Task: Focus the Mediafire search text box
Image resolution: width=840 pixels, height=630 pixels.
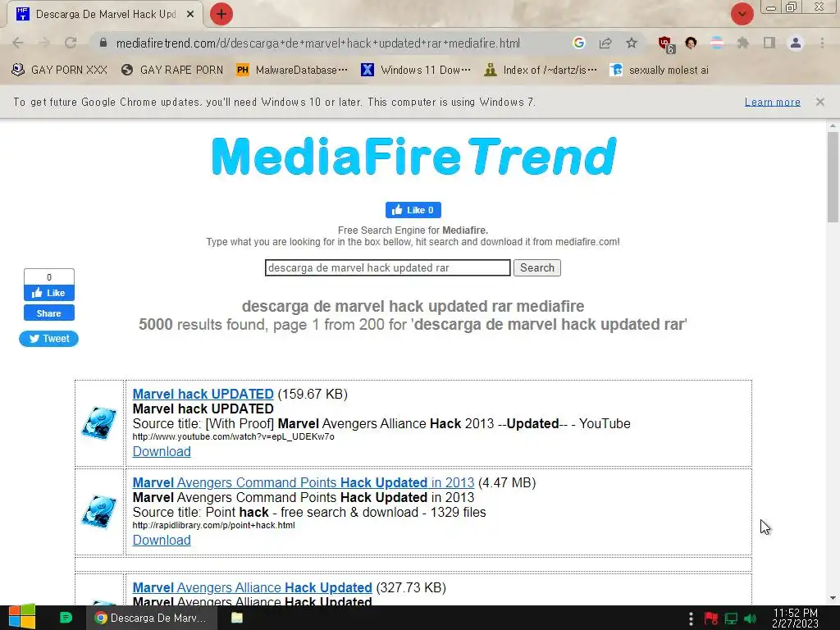Action: tap(387, 268)
